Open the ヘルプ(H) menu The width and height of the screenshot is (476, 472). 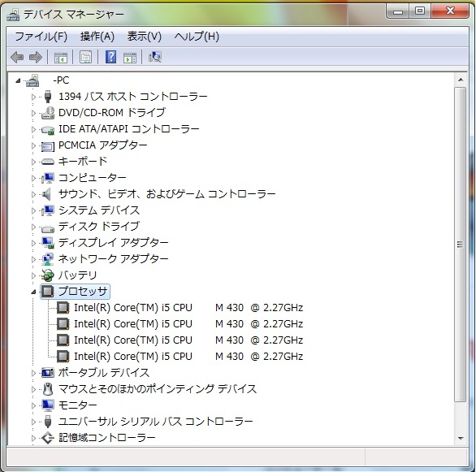[x=197, y=37]
